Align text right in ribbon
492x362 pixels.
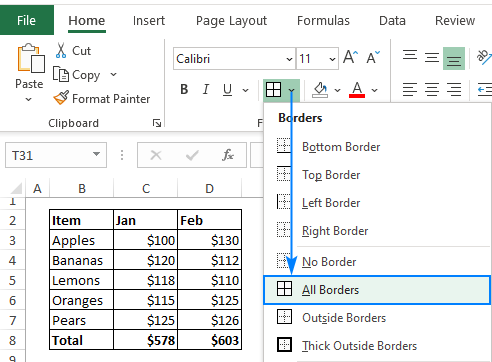pyautogui.click(x=454, y=89)
